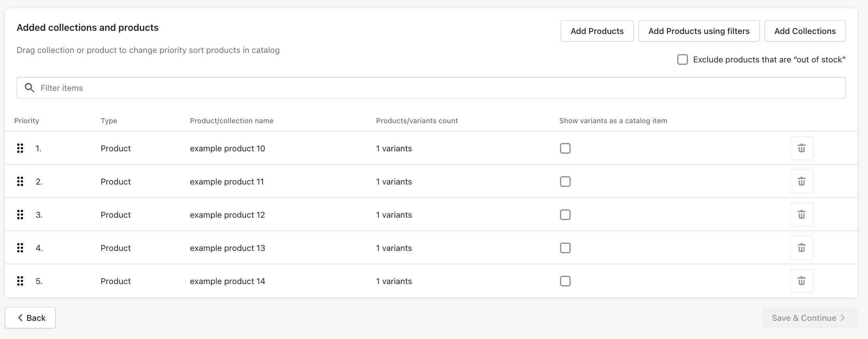Check variants checkbox for example product 11
868x339 pixels.
click(x=565, y=181)
